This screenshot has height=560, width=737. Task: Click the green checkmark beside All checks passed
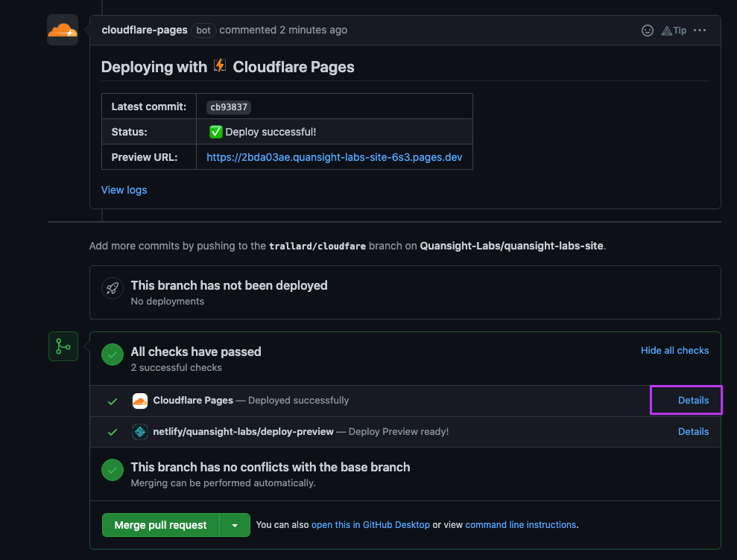tap(113, 355)
